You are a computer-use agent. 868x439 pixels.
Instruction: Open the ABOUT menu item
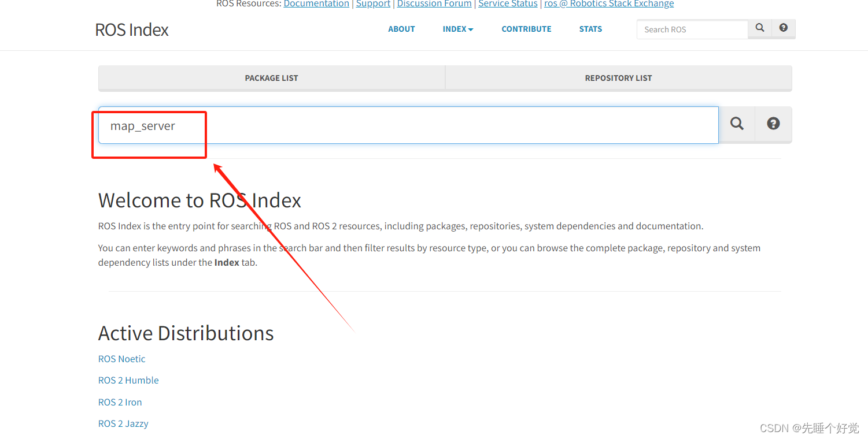401,29
